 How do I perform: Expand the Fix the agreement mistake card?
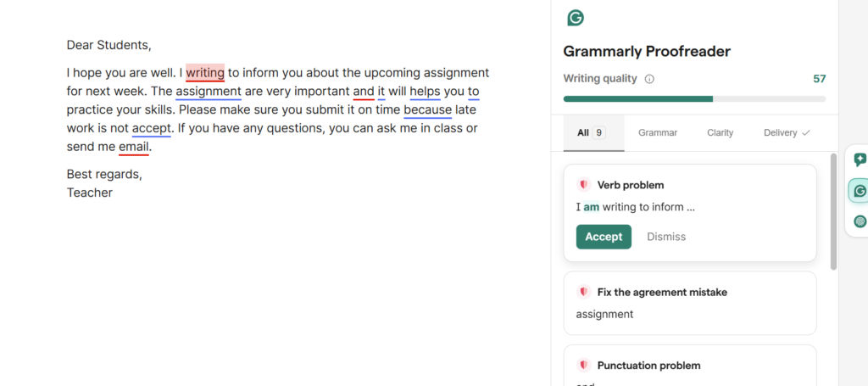(x=689, y=303)
